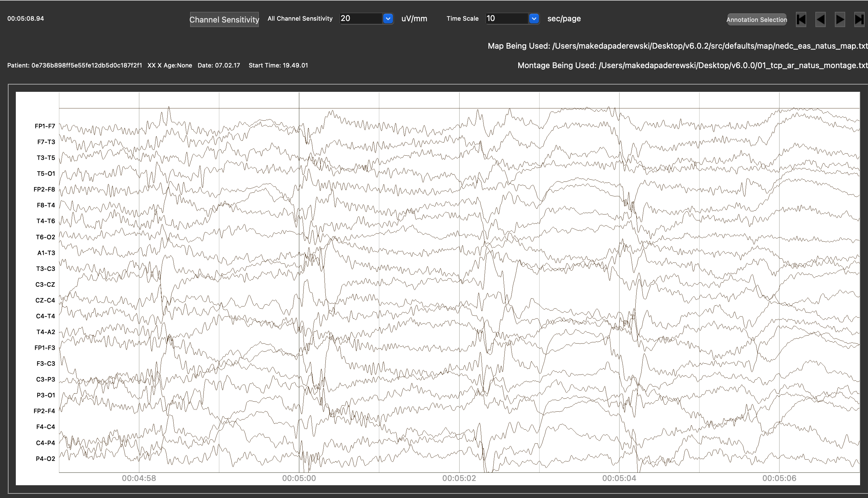Viewport: 868px width, 498px height.
Task: Select the FP2-F4 channel label
Action: 44,411
